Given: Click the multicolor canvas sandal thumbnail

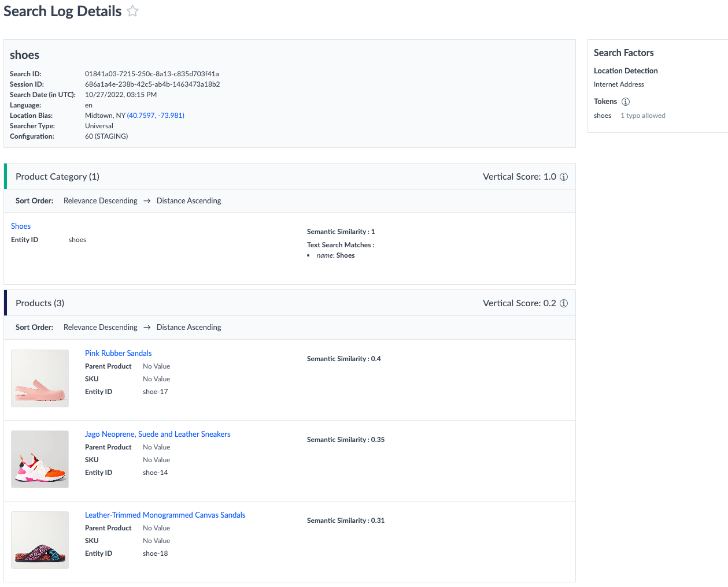Looking at the screenshot, I should [40, 540].
